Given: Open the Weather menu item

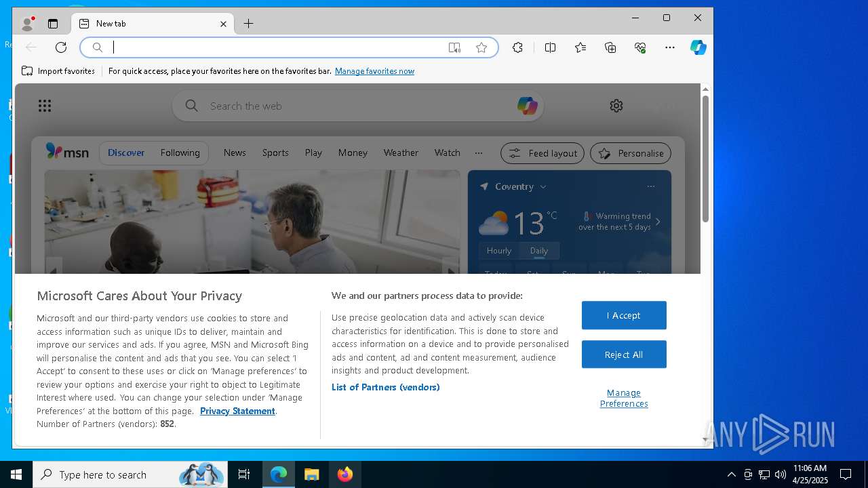Looking at the screenshot, I should (x=401, y=152).
